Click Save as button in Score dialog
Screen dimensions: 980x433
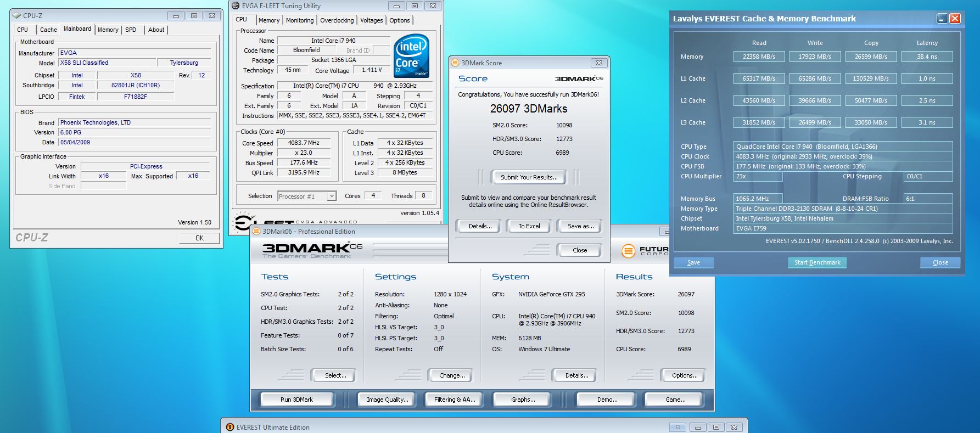tap(580, 226)
